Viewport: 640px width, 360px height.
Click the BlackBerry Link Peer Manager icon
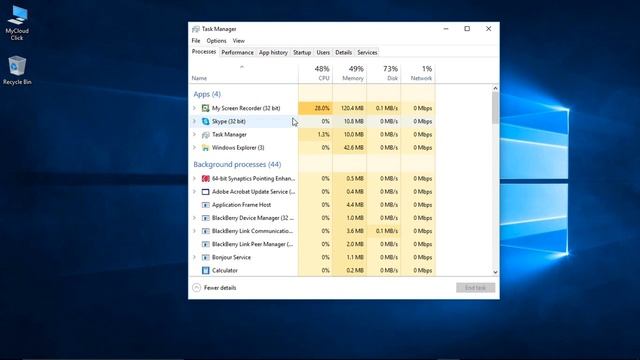tap(205, 244)
